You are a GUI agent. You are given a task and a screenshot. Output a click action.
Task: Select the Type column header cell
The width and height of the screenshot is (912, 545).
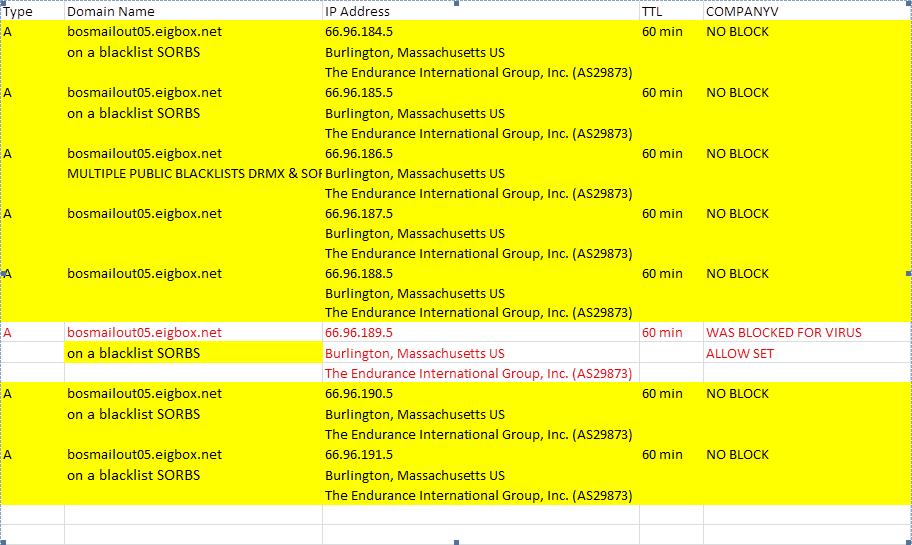pyautogui.click(x=33, y=11)
